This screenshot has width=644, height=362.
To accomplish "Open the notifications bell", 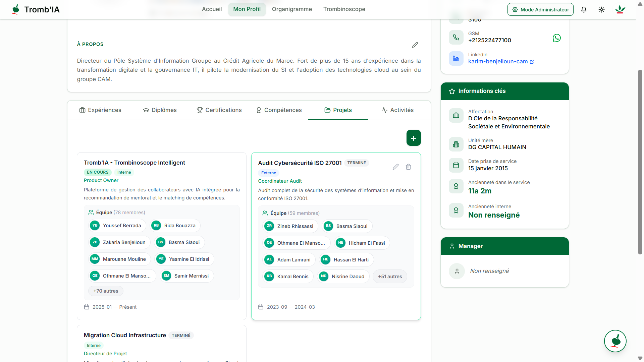I will coord(584,9).
